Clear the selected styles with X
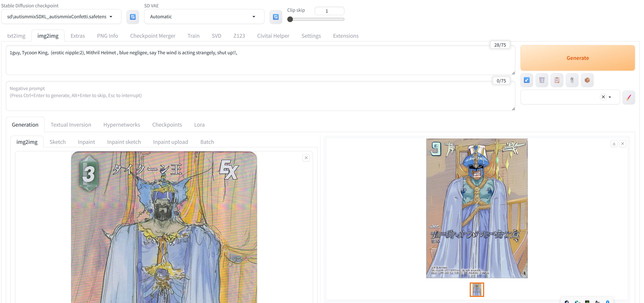644x303 pixels. 603,97
